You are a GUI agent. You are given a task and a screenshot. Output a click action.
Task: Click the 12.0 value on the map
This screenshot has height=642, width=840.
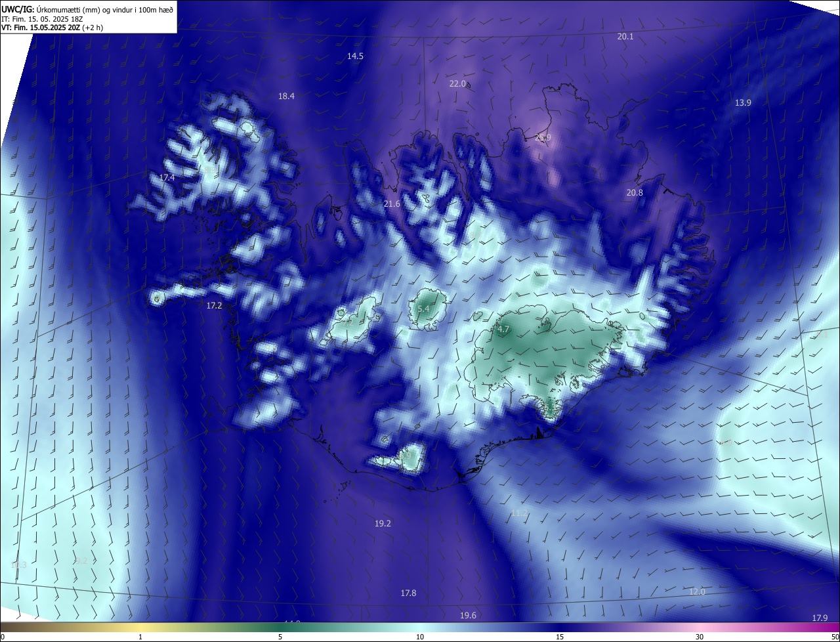coord(697,591)
